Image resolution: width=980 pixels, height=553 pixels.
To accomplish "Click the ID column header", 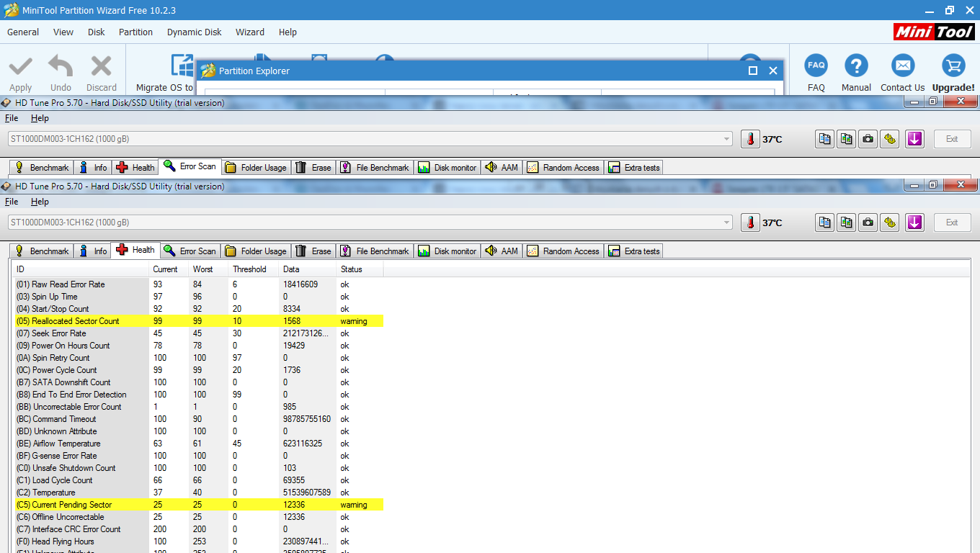I will [x=81, y=269].
